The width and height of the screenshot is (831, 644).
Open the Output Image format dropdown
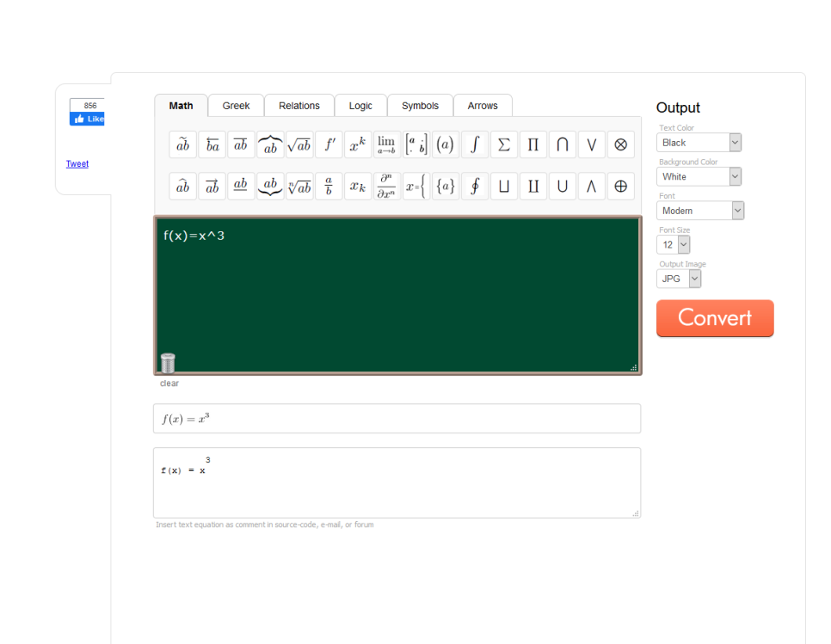pos(679,279)
